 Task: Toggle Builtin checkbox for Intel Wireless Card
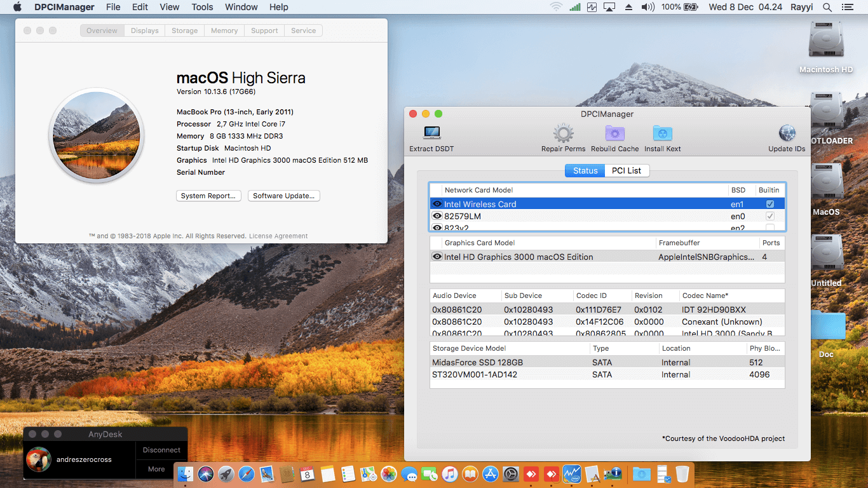770,204
